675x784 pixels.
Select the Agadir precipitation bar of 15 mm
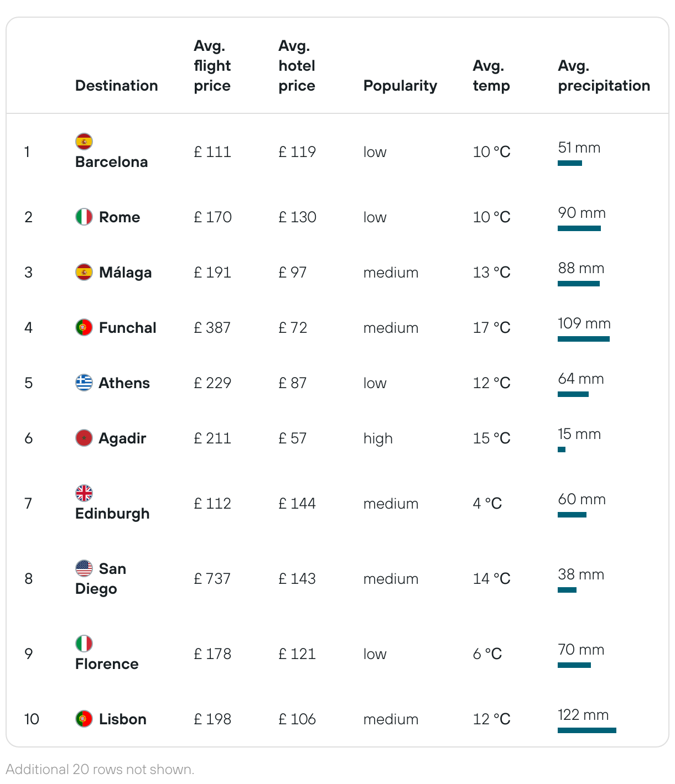562,450
